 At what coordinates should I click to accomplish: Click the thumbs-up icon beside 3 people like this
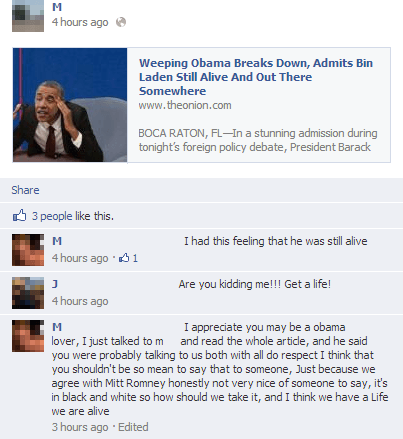[19, 215]
